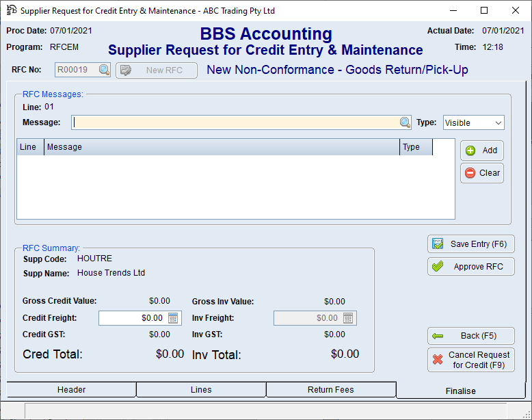The height and width of the screenshot is (420, 532).
Task: Click the Type column header in list
Action: pyautogui.click(x=416, y=147)
